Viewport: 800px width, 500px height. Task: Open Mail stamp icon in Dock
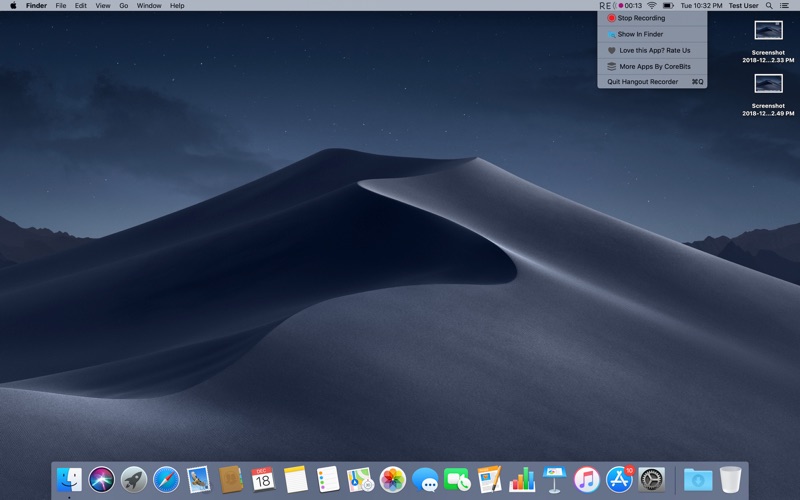tap(198, 480)
